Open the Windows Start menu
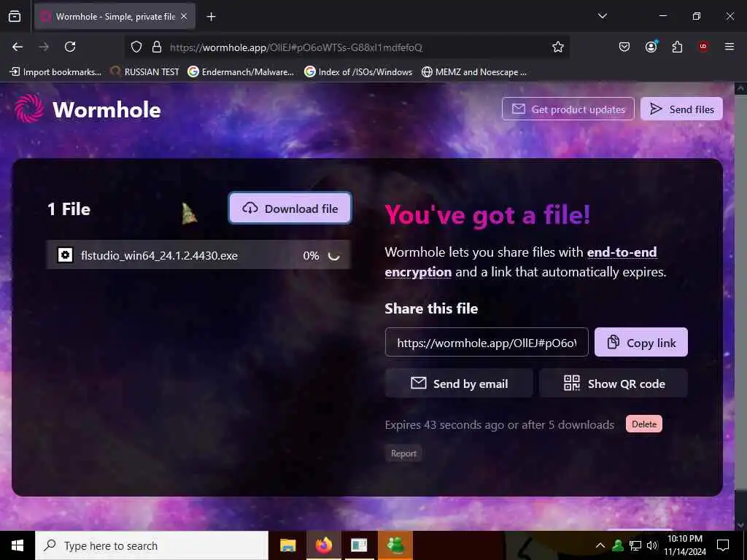This screenshot has height=560, width=747. (x=18, y=545)
